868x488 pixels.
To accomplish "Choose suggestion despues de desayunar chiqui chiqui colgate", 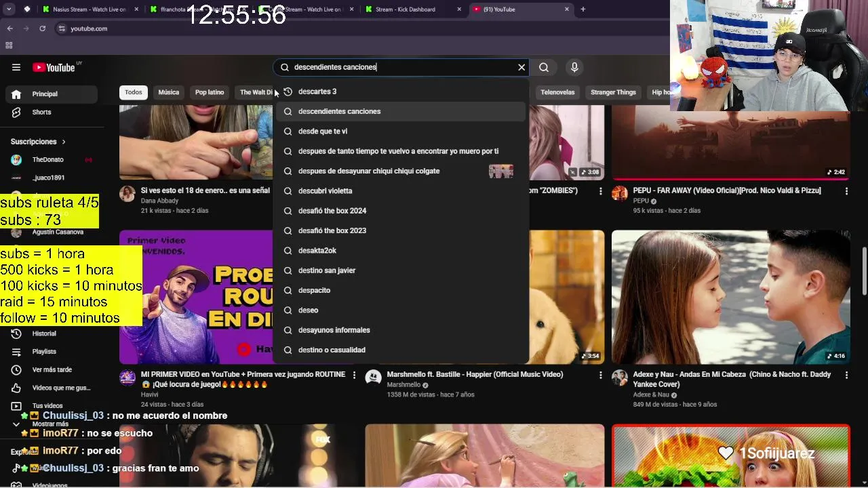I will (x=400, y=171).
